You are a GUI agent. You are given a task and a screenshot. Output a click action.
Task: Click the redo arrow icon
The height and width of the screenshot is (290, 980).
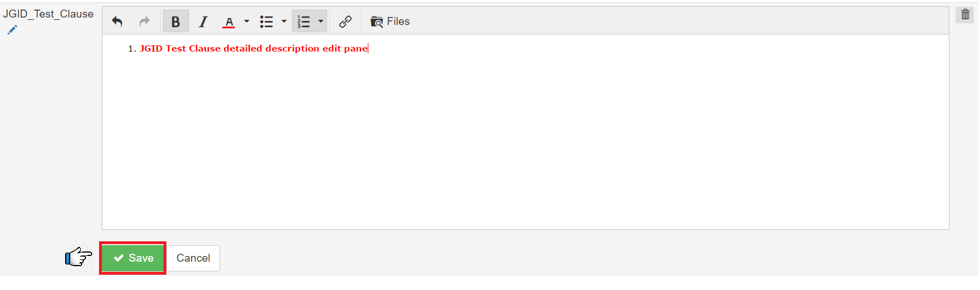point(145,22)
